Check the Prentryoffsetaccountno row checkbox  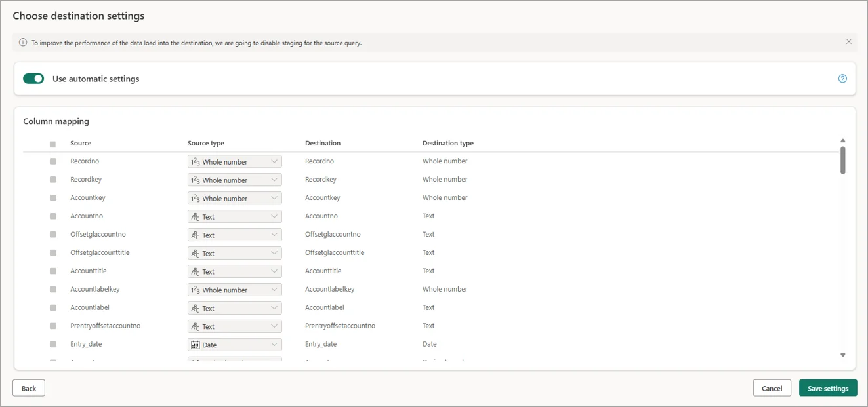pyautogui.click(x=52, y=326)
